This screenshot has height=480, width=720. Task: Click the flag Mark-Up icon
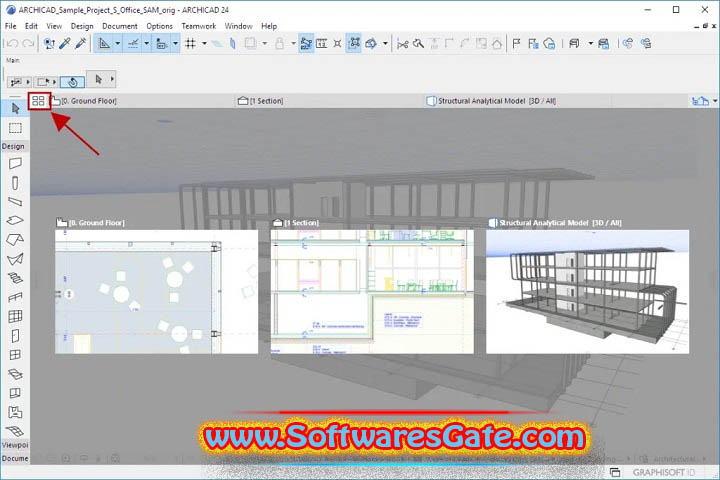(x=517, y=44)
